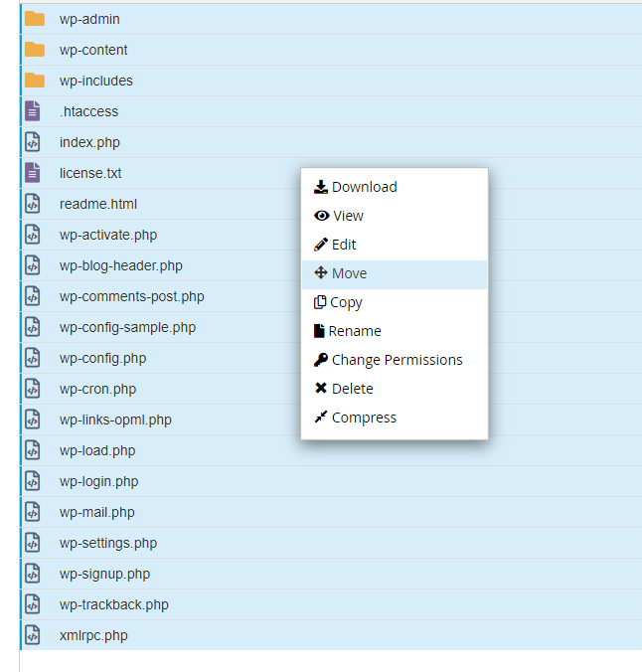Click the .htaccess file icon
642x672 pixels.
coord(32,111)
